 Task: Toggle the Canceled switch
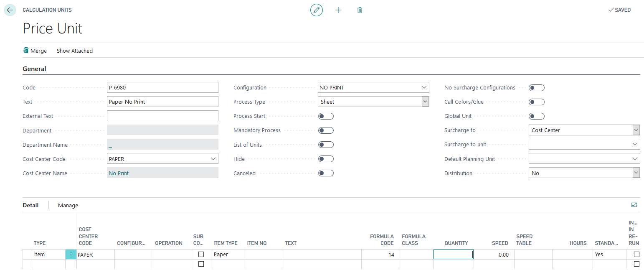tap(326, 173)
